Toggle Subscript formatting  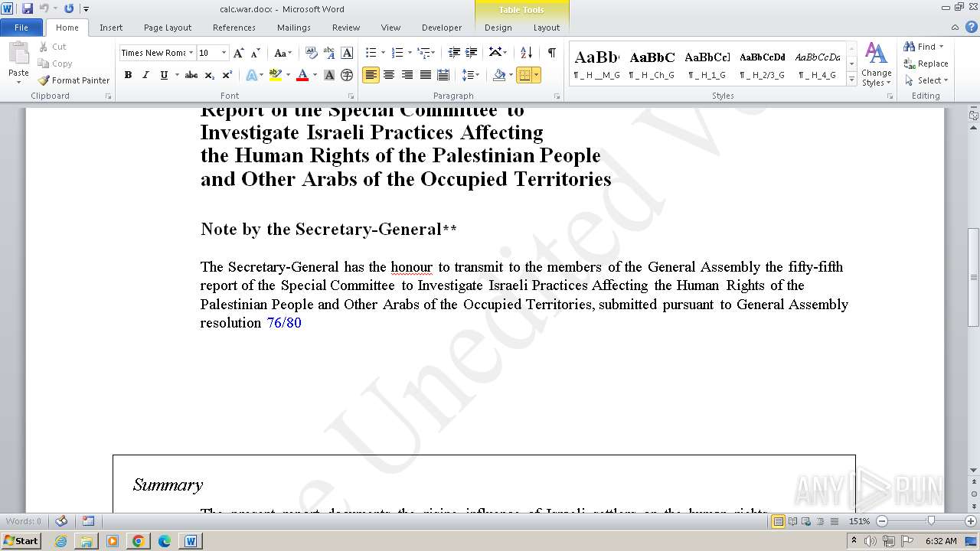[x=209, y=75]
